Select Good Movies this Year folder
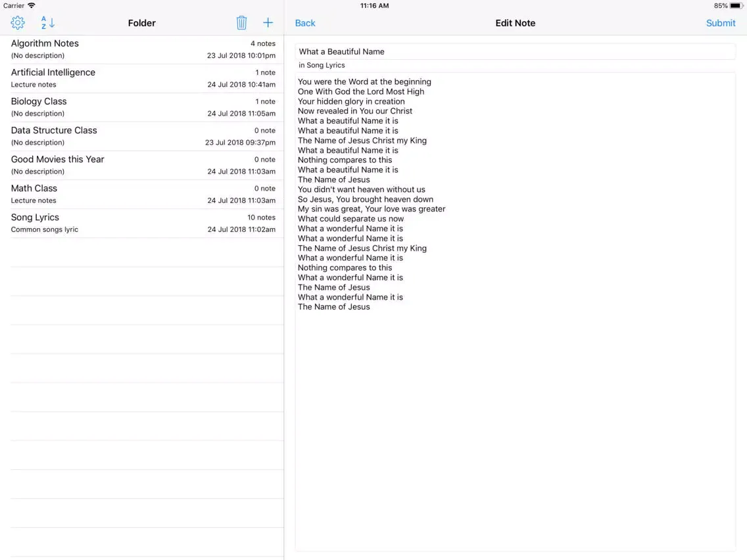Viewport: 747px width, 560px height. click(x=143, y=165)
